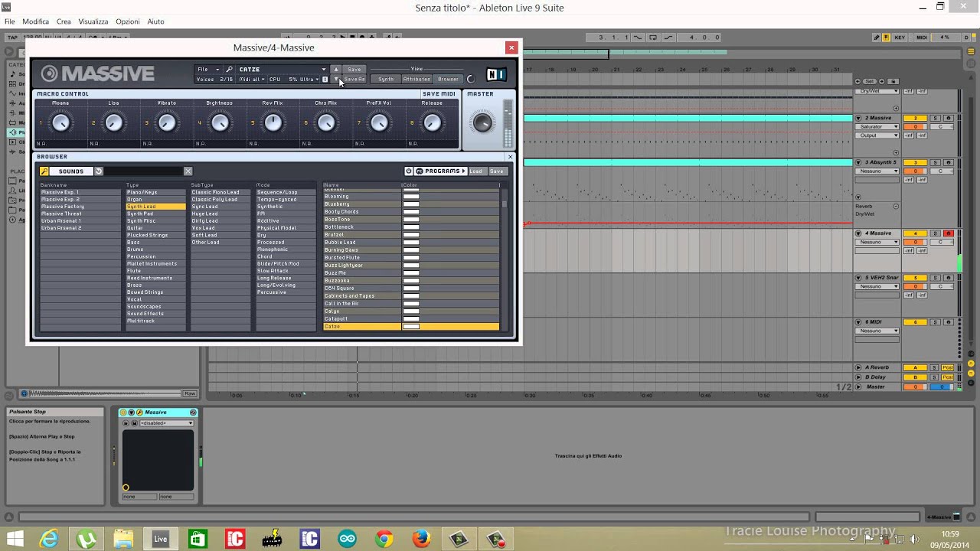Collapse the 4 Massive track with its triangle
Viewport: 980px width, 551px height.
pos(858,233)
